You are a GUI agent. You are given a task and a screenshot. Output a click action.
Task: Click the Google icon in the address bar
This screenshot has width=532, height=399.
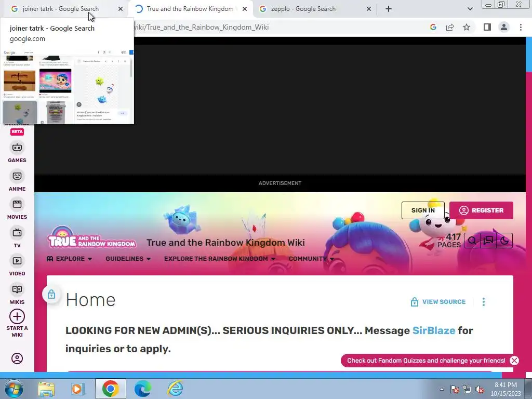[x=433, y=27]
